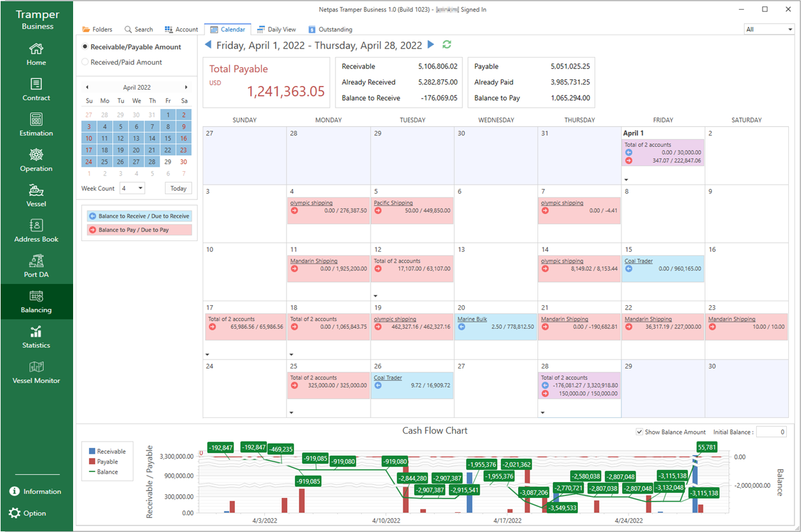Select April 29 in the mini calendar
Image resolution: width=801 pixels, height=532 pixels.
click(x=168, y=162)
